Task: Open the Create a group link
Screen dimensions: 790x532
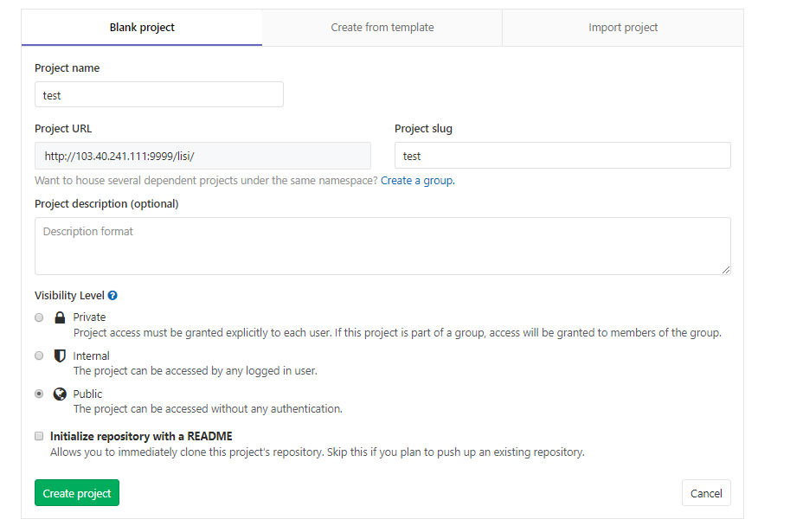Action: (x=417, y=180)
